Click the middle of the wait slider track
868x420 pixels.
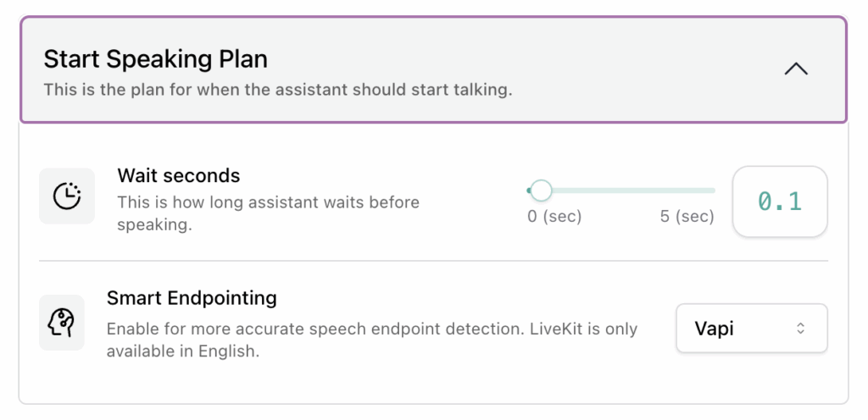pyautogui.click(x=621, y=191)
